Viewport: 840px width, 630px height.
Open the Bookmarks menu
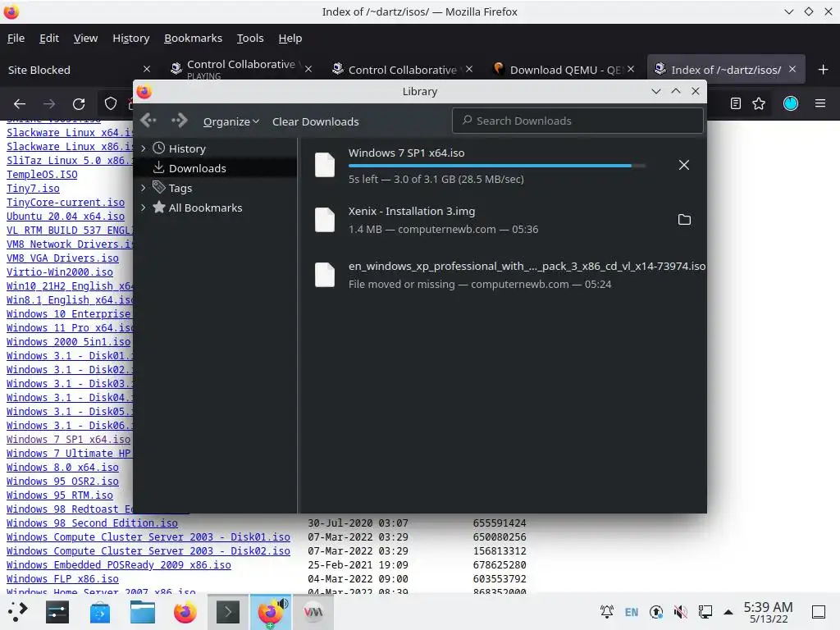coord(193,38)
